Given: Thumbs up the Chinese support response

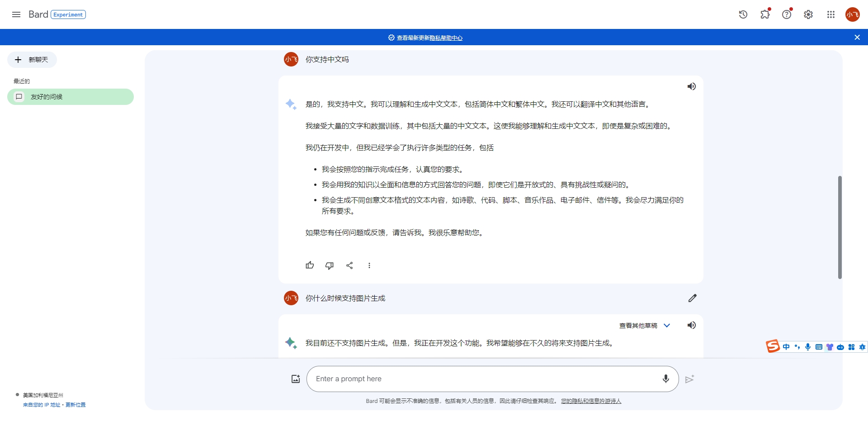Looking at the screenshot, I should [x=310, y=265].
